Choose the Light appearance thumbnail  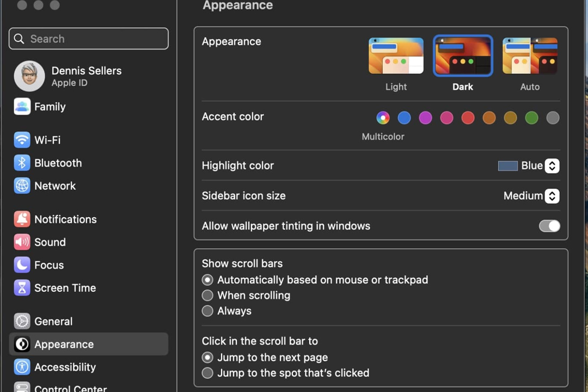(396, 56)
